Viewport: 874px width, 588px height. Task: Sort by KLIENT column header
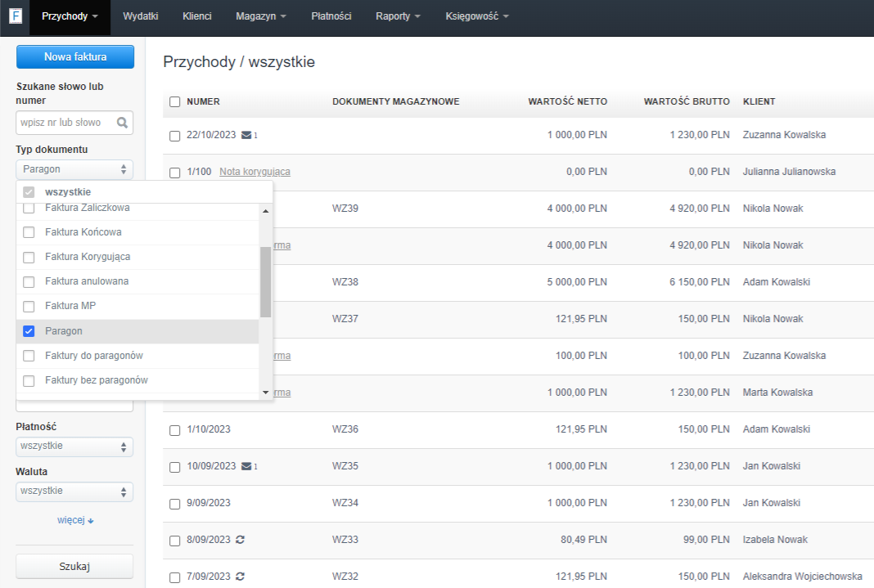(759, 101)
